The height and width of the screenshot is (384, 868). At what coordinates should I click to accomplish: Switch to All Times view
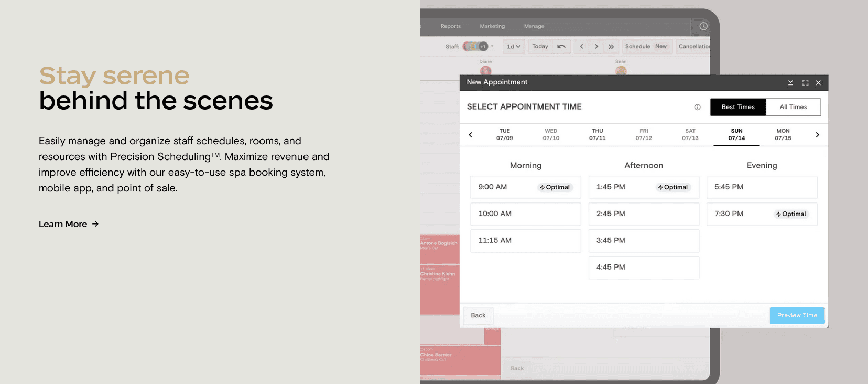tap(793, 107)
